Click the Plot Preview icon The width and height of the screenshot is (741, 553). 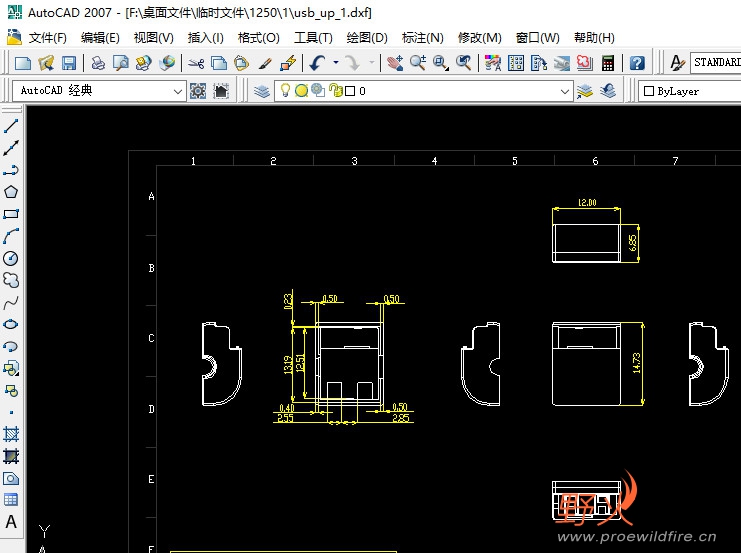121,62
